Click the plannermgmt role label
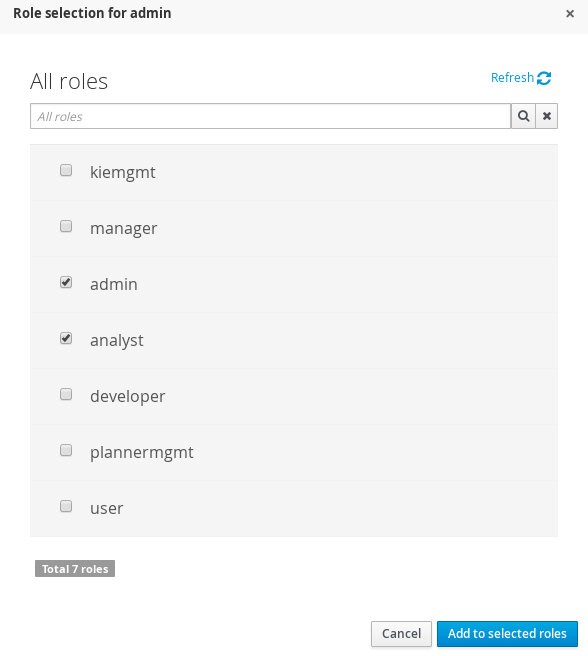This screenshot has width=588, height=656. [x=142, y=452]
